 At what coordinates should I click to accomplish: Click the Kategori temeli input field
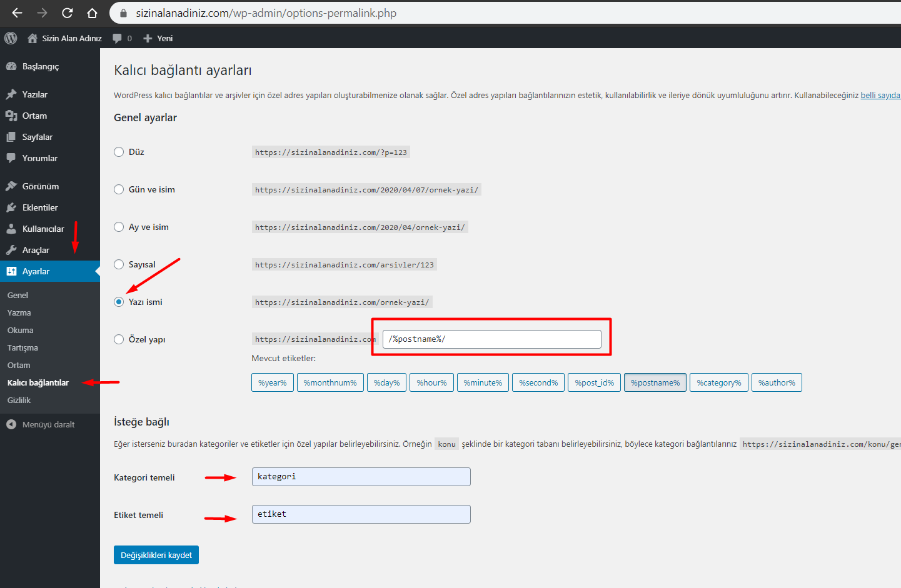coord(361,477)
